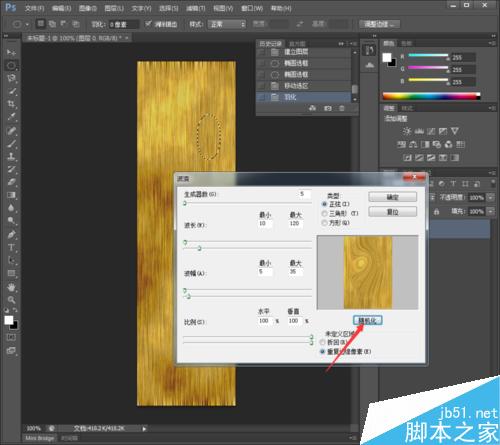Image resolution: width=500 pixels, height=445 pixels.
Task: Select the Eyedropper tool
Action: click(11, 117)
